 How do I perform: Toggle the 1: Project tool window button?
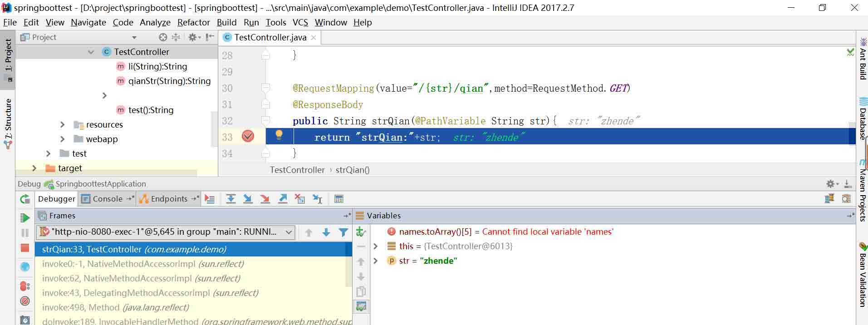(8, 59)
